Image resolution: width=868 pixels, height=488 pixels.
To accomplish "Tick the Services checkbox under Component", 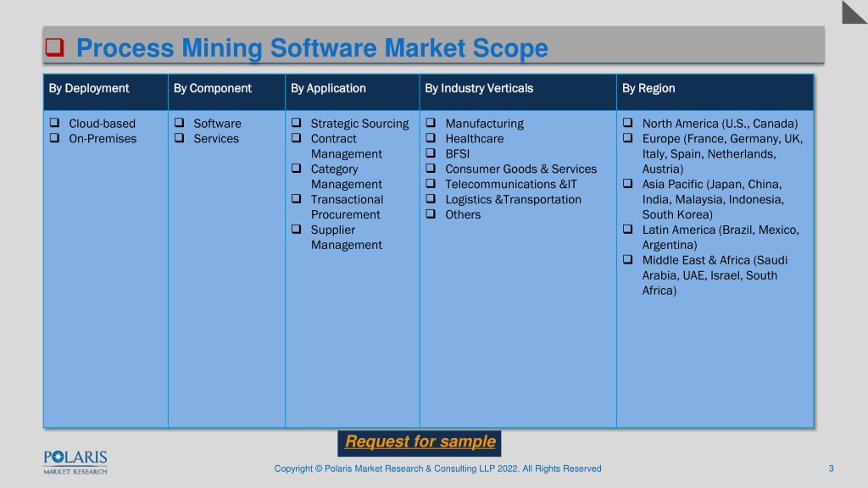I will tap(180, 138).
